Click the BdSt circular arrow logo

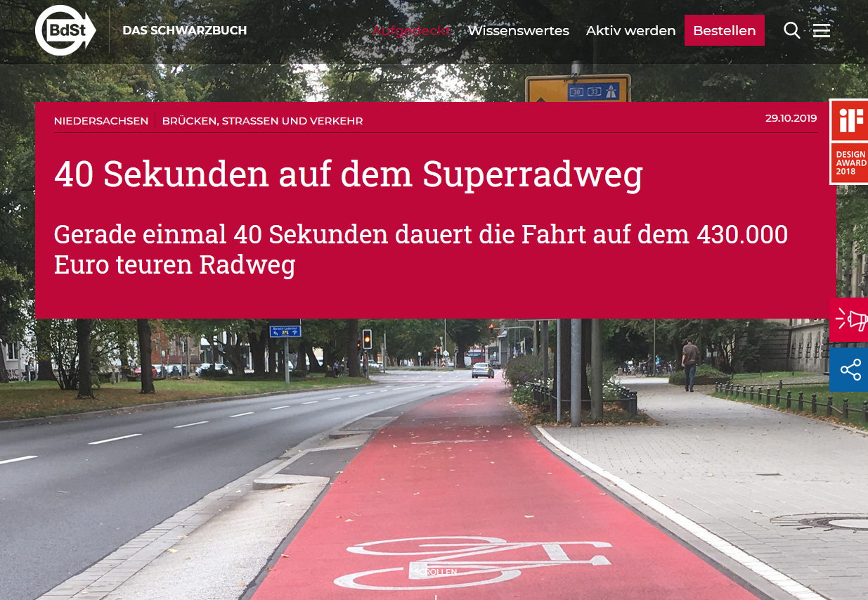[x=65, y=30]
